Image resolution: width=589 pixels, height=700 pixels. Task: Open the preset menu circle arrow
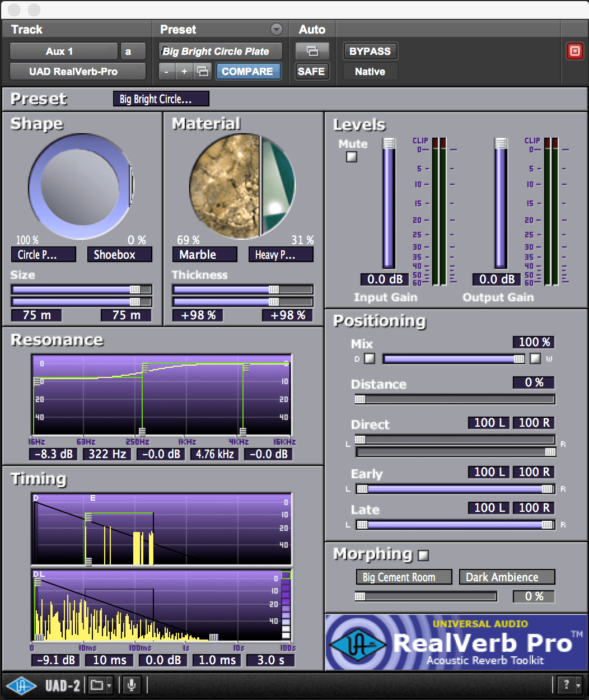(x=276, y=29)
